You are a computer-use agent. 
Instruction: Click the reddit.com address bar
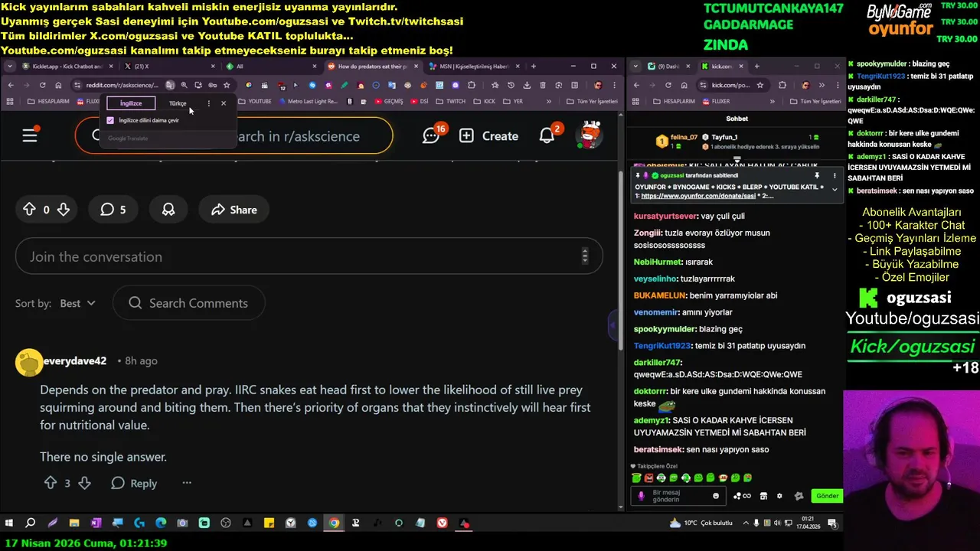click(122, 85)
